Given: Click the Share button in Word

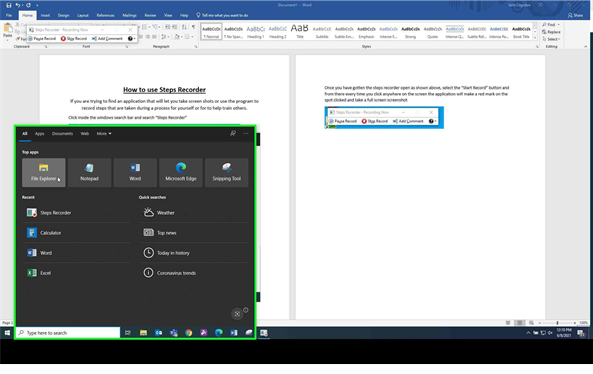Looking at the screenshot, I should [x=575, y=16].
